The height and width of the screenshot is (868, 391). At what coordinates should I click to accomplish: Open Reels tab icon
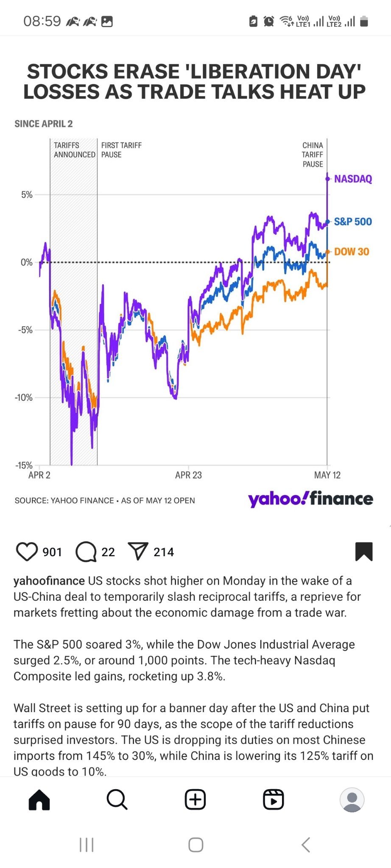(274, 799)
